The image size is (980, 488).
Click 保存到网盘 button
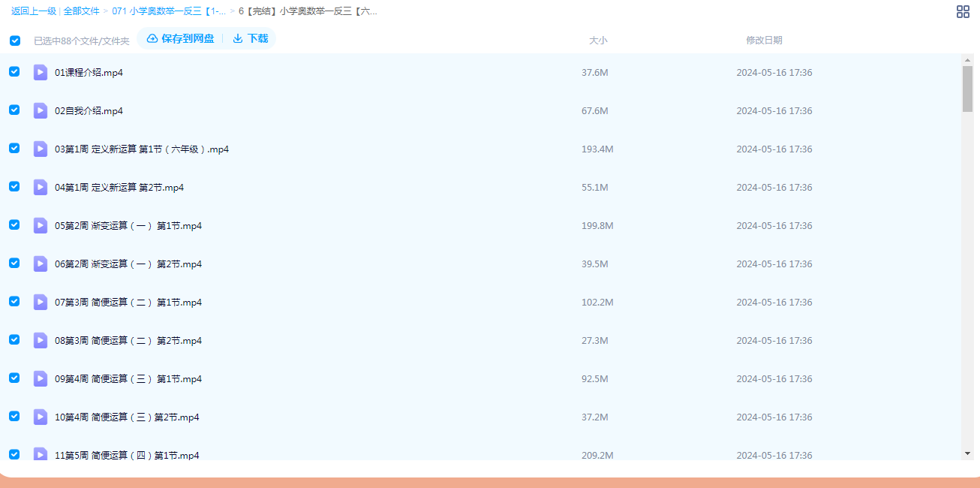[180, 38]
